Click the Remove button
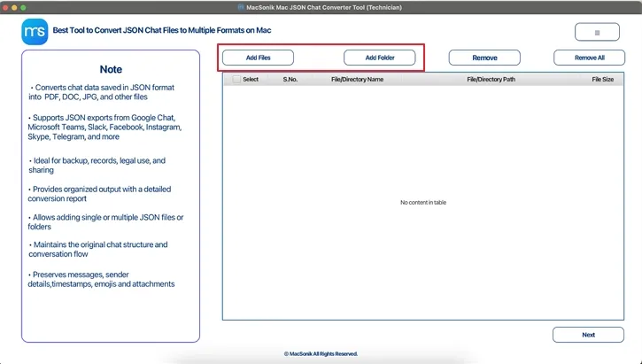 484,58
